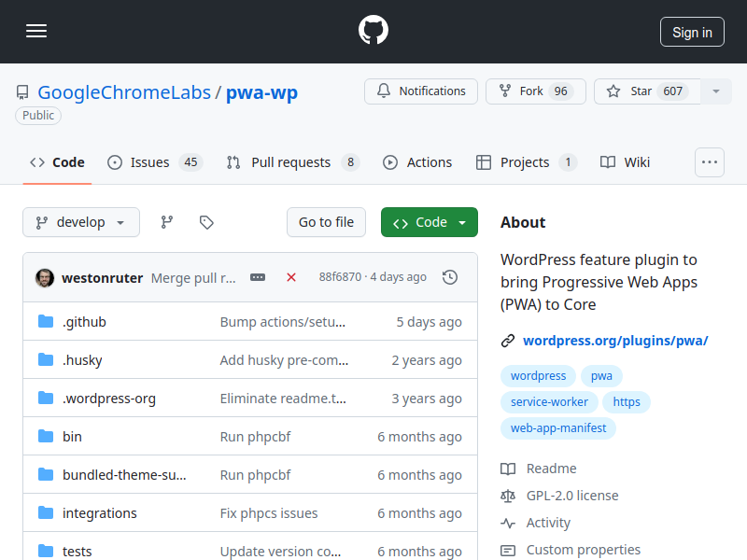Screen dimensions: 747x560
Task: Open the Activity link
Action: [x=535, y=523]
